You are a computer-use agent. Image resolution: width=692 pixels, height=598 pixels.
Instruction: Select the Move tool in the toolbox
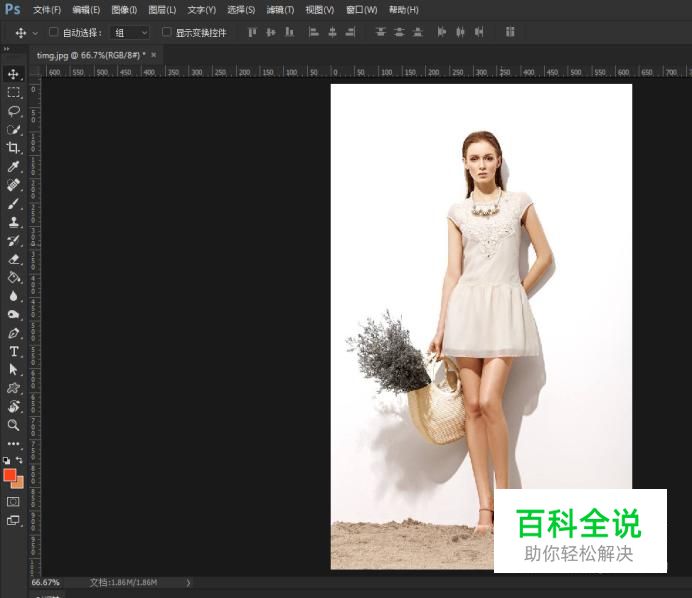coord(14,74)
